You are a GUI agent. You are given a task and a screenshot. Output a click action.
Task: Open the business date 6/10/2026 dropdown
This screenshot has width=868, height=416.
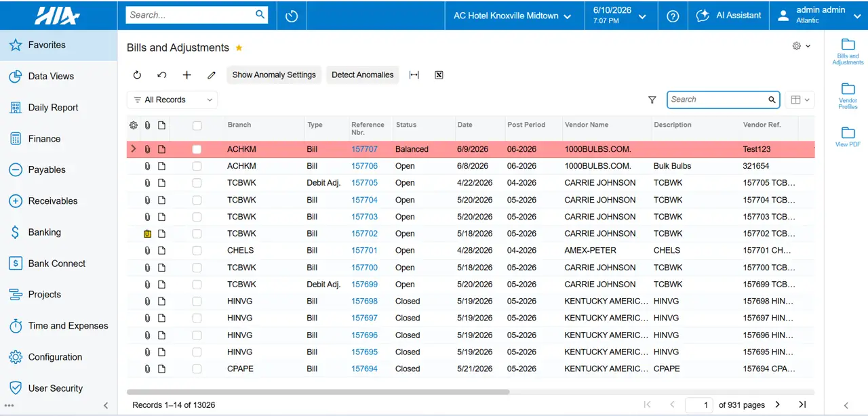[620, 16]
